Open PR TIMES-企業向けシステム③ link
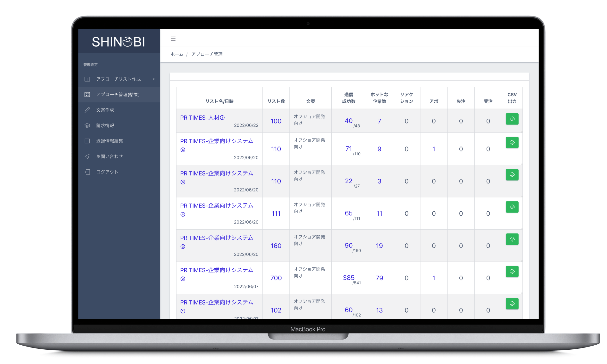The image size is (607, 364). [x=216, y=242]
